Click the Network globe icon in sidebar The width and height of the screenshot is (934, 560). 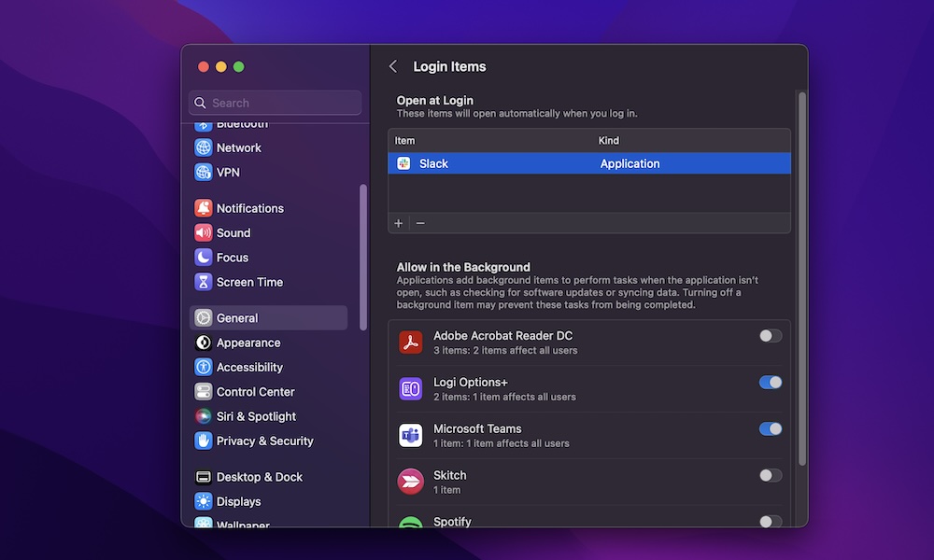click(203, 147)
